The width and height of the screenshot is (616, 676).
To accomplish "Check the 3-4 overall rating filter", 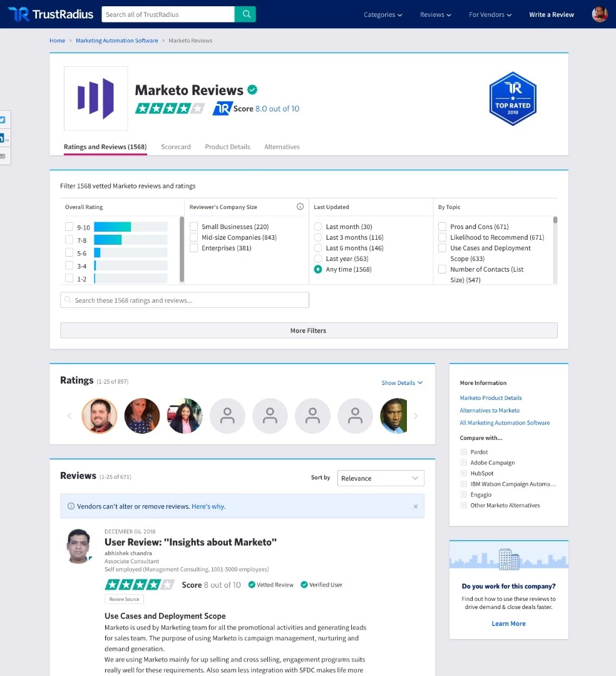I will tap(69, 265).
